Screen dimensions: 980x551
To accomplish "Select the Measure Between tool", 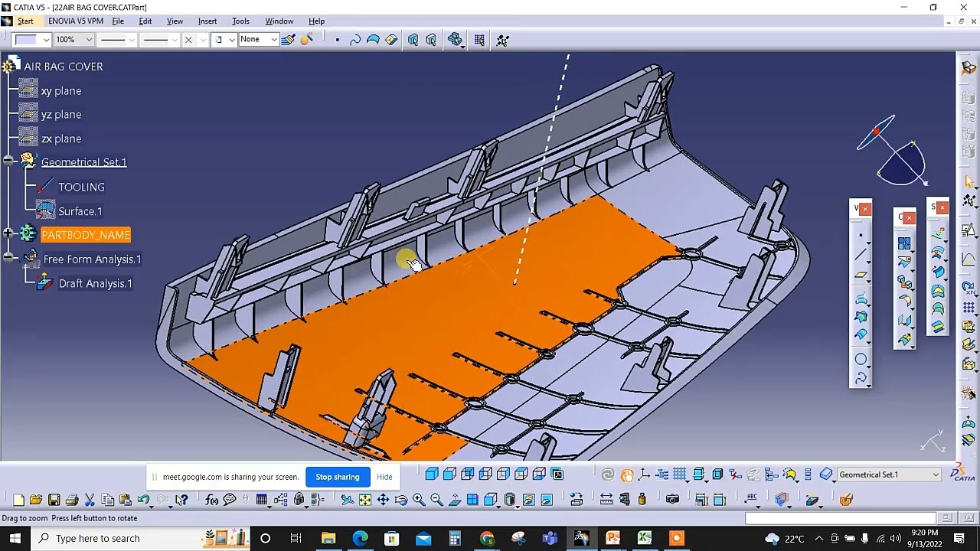I will pyautogui.click(x=606, y=500).
